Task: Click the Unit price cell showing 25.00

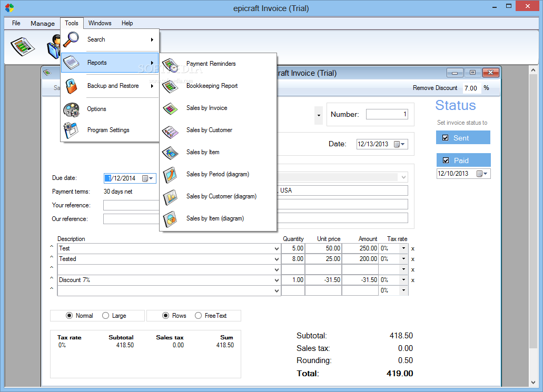Action: [x=323, y=259]
